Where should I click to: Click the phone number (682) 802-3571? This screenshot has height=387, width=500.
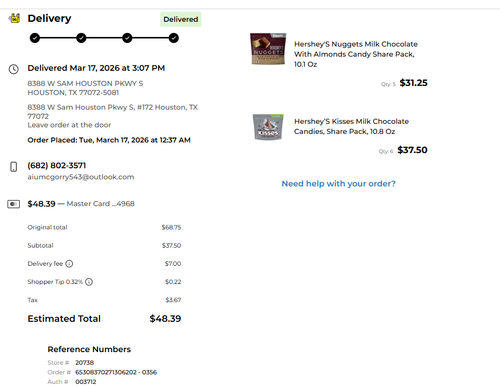click(x=57, y=165)
